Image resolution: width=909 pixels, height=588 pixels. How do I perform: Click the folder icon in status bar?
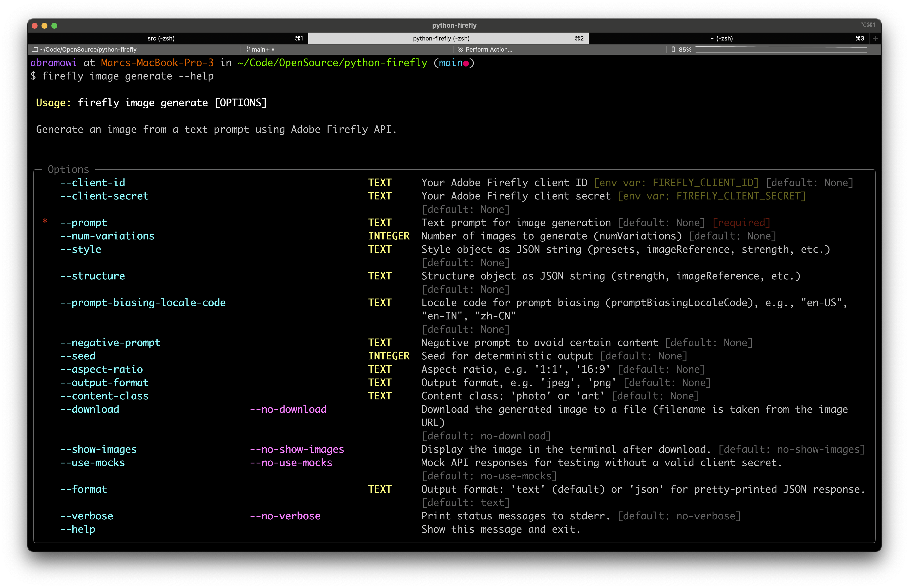tap(35, 49)
